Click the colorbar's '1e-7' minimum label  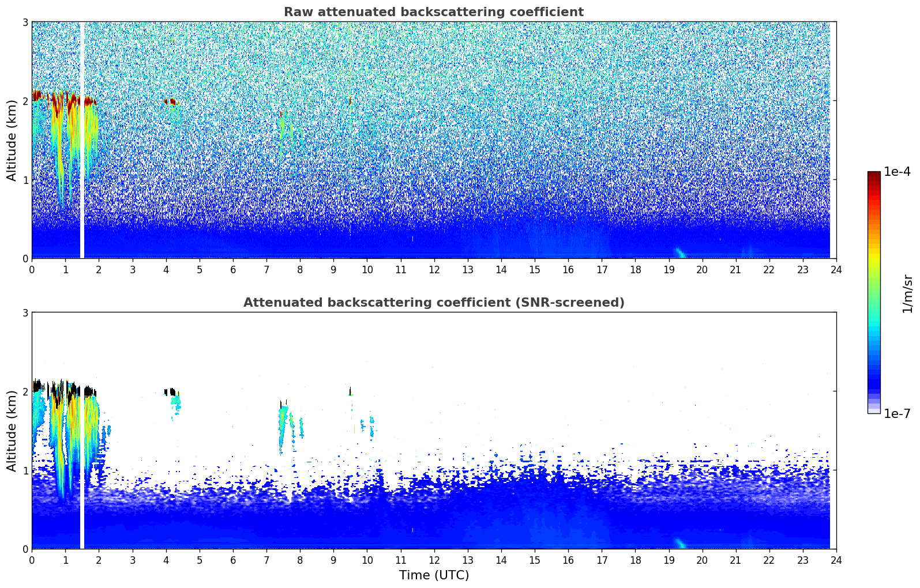(x=897, y=413)
